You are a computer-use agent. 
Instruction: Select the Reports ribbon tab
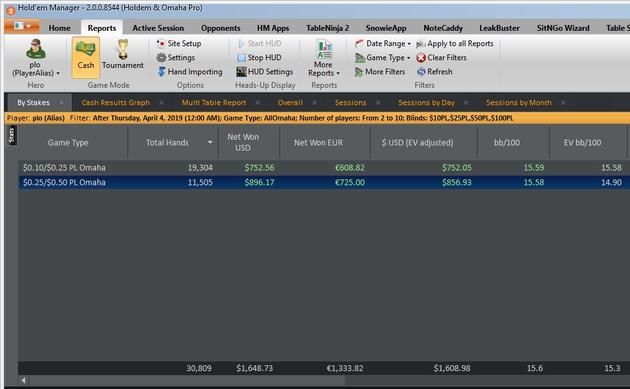pos(102,28)
